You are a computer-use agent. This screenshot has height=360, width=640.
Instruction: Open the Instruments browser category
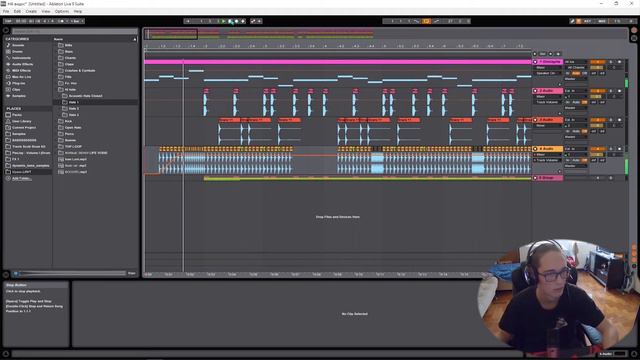(x=21, y=58)
